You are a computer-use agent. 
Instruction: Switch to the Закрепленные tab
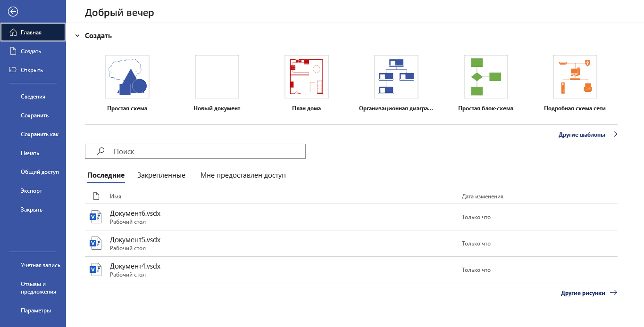[161, 175]
